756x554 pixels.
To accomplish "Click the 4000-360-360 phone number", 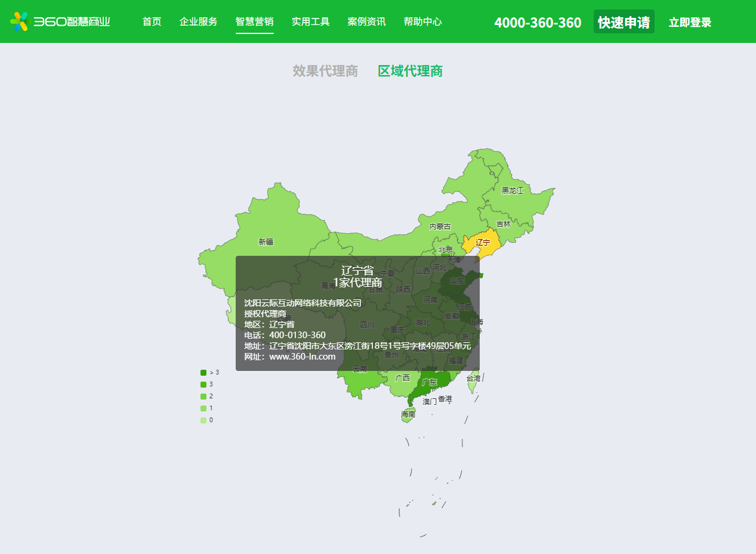I will (538, 23).
